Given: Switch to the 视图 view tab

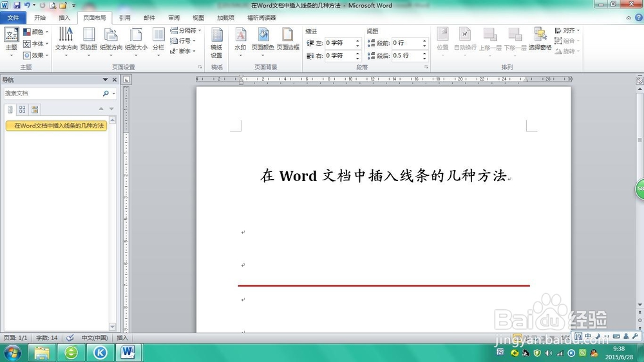Looking at the screenshot, I should pyautogui.click(x=198, y=17).
